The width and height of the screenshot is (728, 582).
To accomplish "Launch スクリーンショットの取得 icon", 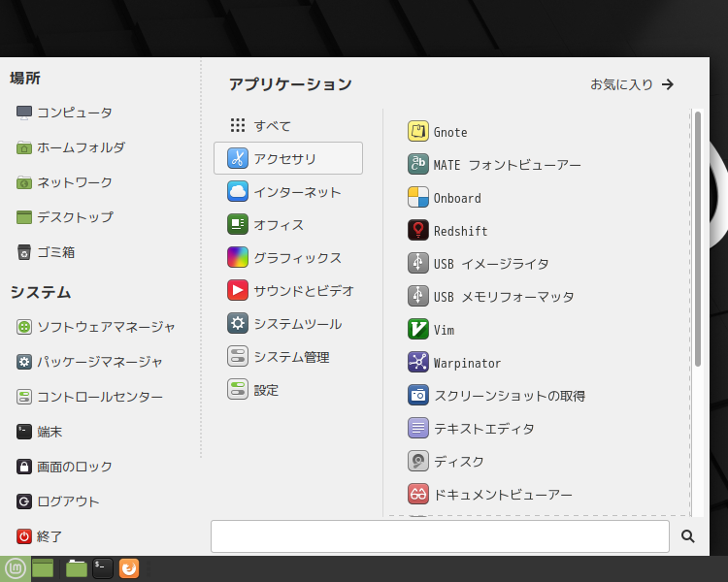I will tap(417, 395).
